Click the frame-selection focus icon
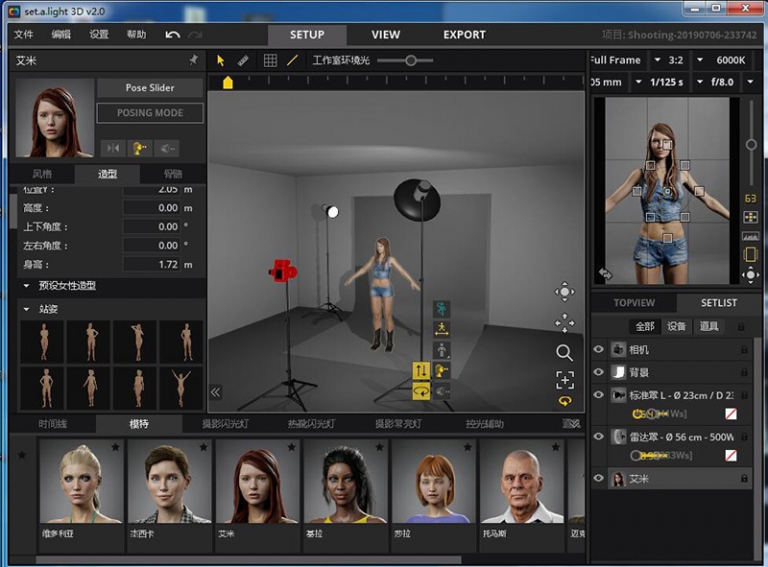The width and height of the screenshot is (768, 567). point(565,379)
